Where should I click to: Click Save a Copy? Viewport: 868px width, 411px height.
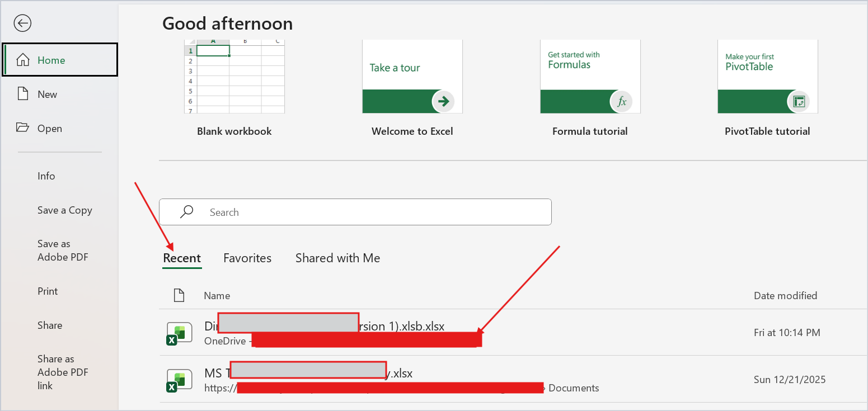coord(64,210)
